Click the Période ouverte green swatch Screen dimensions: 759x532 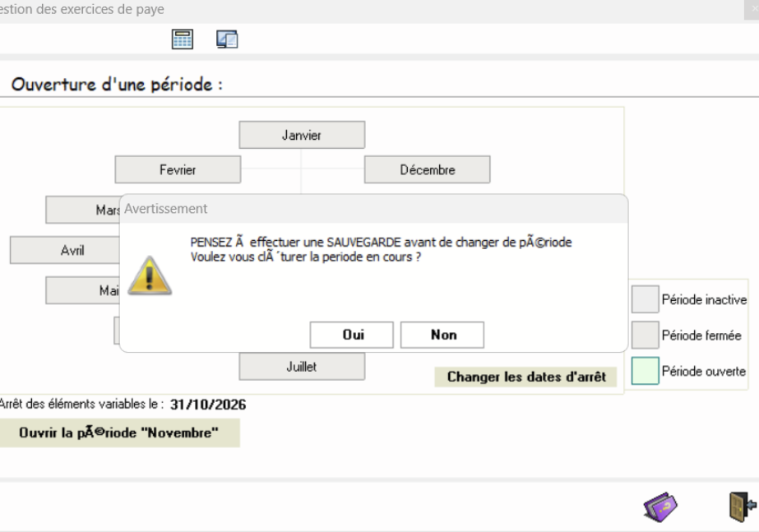(646, 371)
